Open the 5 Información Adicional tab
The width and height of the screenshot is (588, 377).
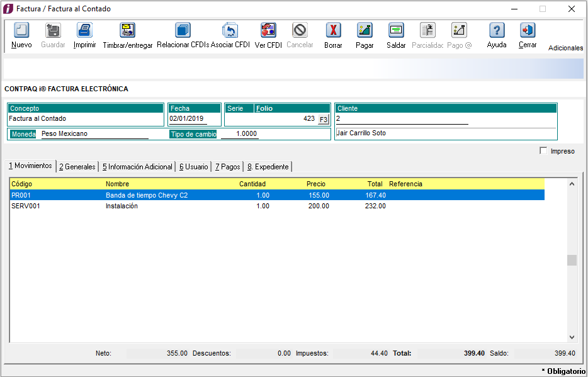pos(137,167)
